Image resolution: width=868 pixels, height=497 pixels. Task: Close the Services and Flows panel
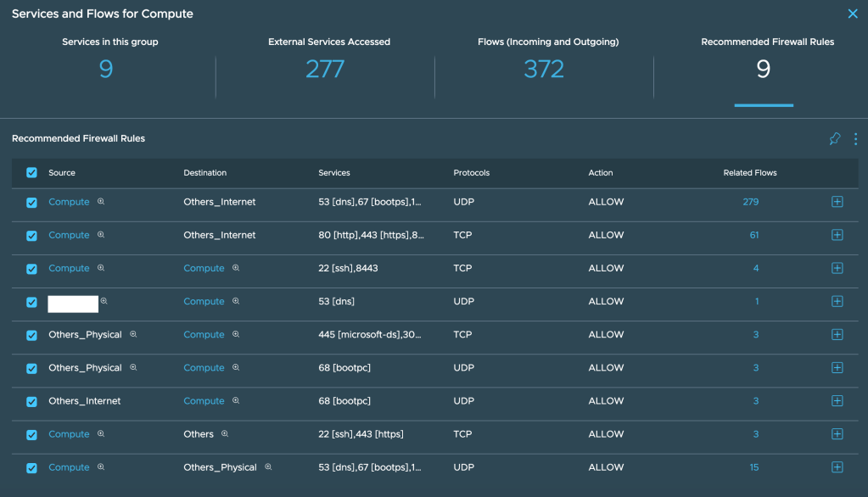coord(853,14)
